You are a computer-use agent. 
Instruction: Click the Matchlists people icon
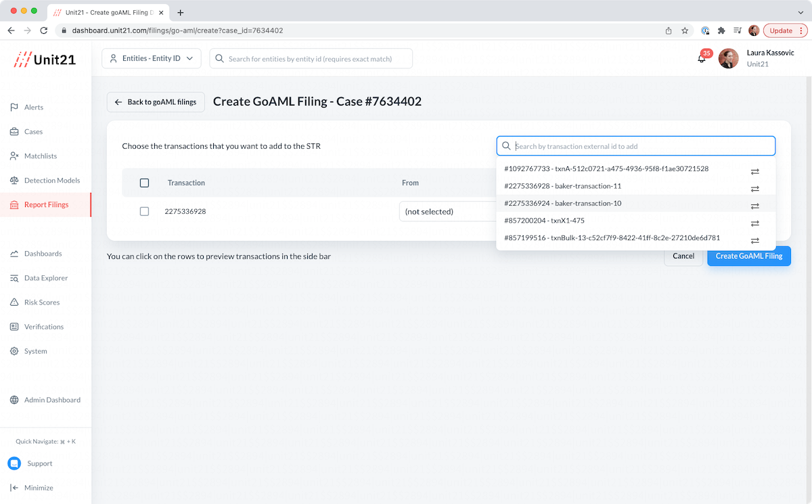(x=14, y=156)
